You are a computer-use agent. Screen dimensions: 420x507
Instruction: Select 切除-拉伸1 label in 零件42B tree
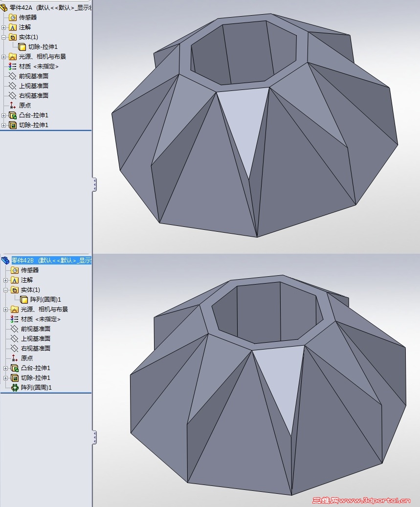tap(36, 377)
